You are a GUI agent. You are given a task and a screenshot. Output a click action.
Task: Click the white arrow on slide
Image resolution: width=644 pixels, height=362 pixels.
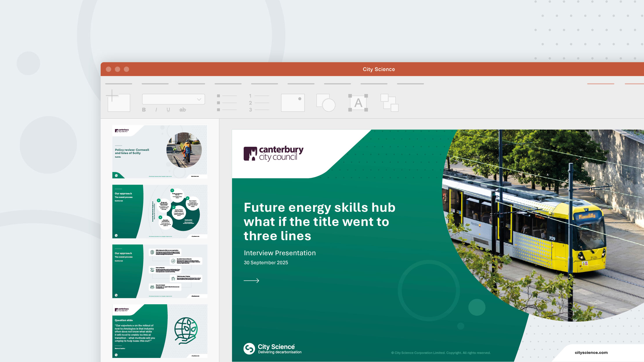click(x=251, y=280)
